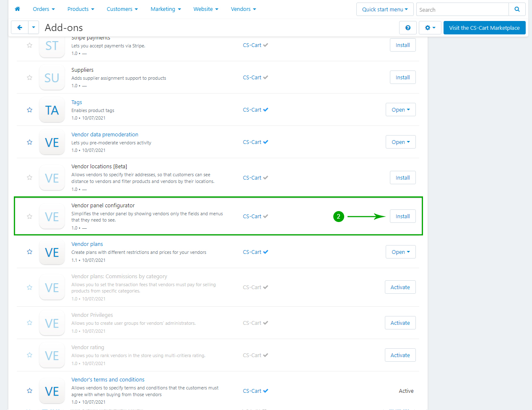532x410 pixels.
Task: Open the Marketing menu
Action: click(166, 9)
